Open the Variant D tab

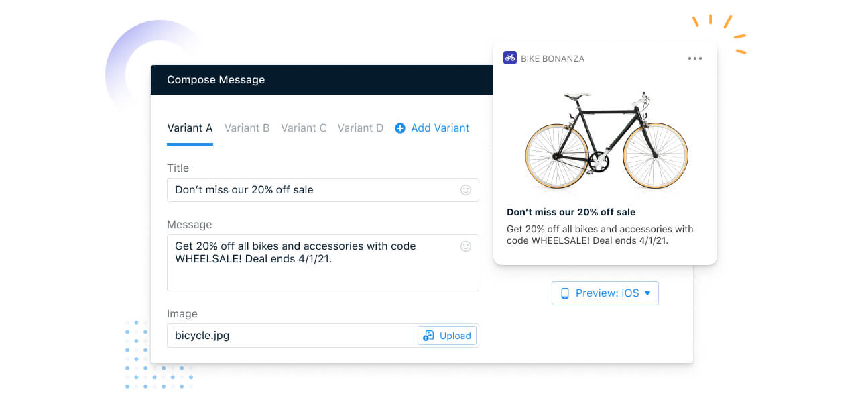tap(361, 128)
